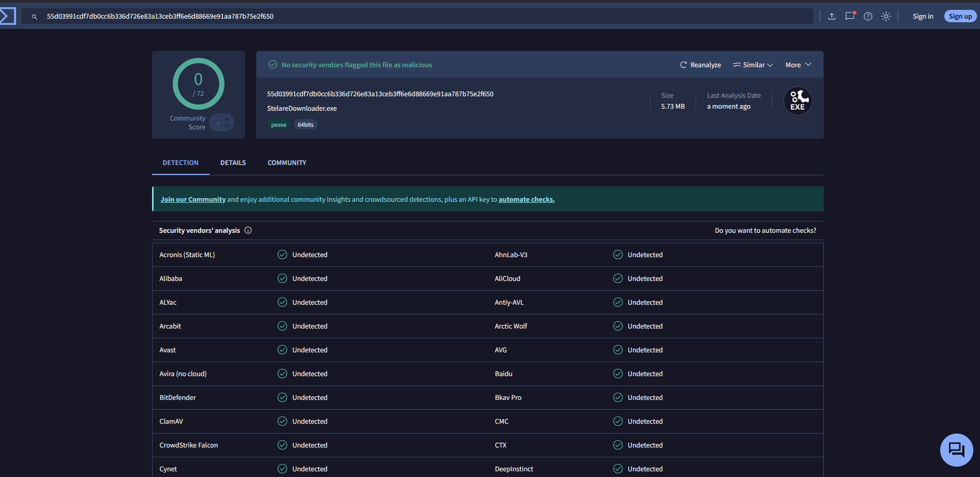Switch to the COMMUNITY tab
Image resolution: width=980 pixels, height=477 pixels.
click(287, 162)
